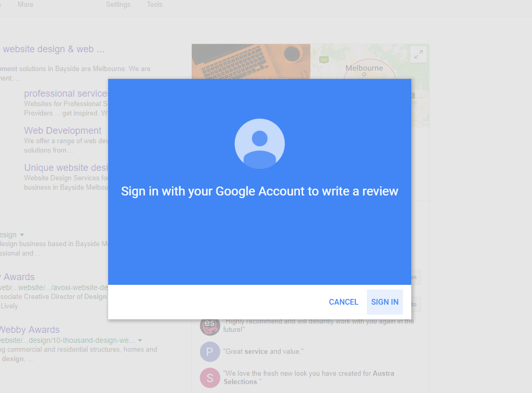532x393 pixels.
Task: Click the SIGN IN button
Action: 385,302
